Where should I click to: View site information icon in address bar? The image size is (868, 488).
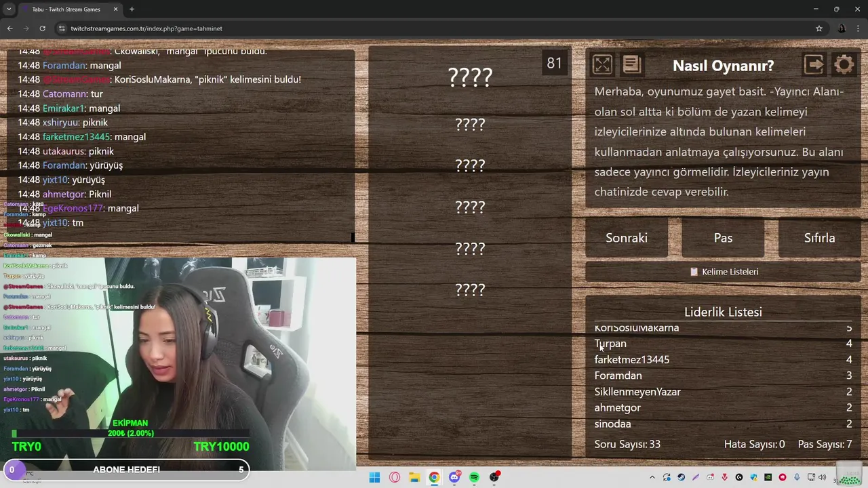coord(62,28)
